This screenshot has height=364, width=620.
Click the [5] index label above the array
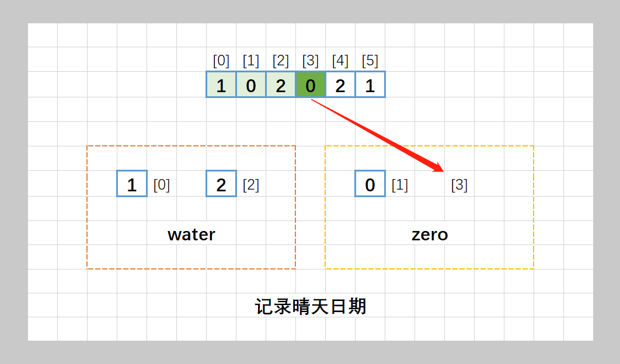pyautogui.click(x=370, y=61)
